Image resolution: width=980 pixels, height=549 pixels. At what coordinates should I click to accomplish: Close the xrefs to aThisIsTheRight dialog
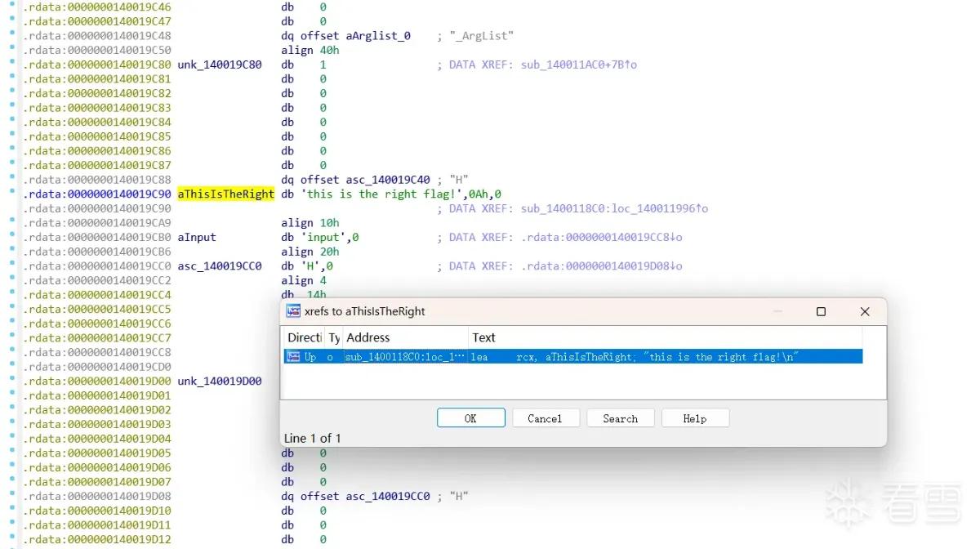pyautogui.click(x=865, y=311)
